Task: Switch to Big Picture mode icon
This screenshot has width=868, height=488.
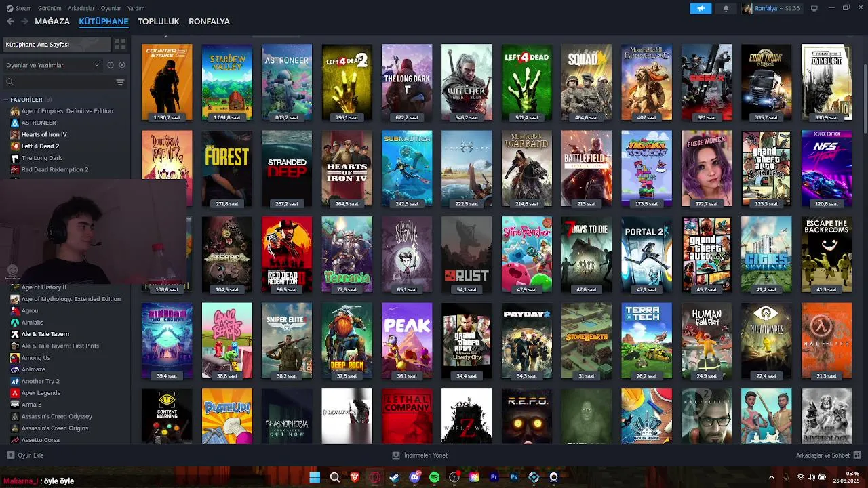Action: (814, 8)
